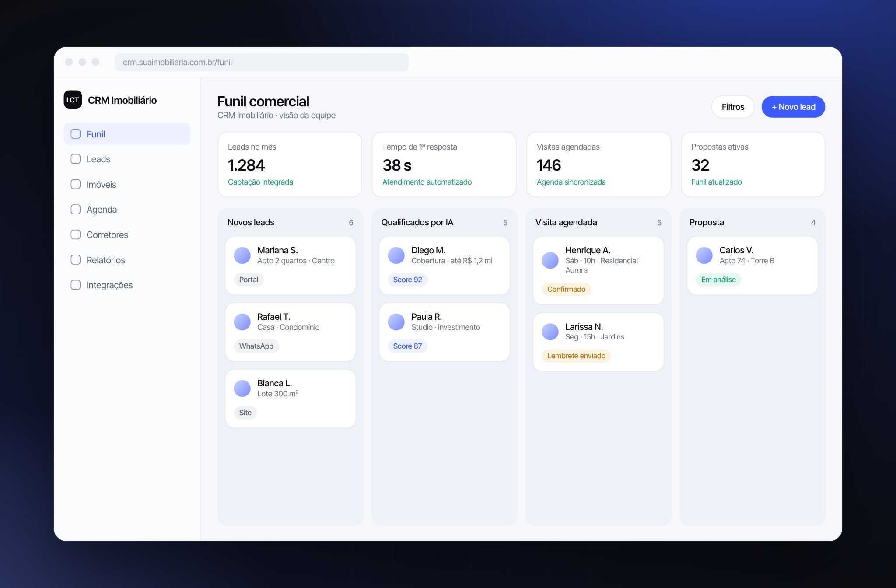Go to Leads in the sidebar
Viewport: 896px width, 588px height.
click(x=127, y=159)
